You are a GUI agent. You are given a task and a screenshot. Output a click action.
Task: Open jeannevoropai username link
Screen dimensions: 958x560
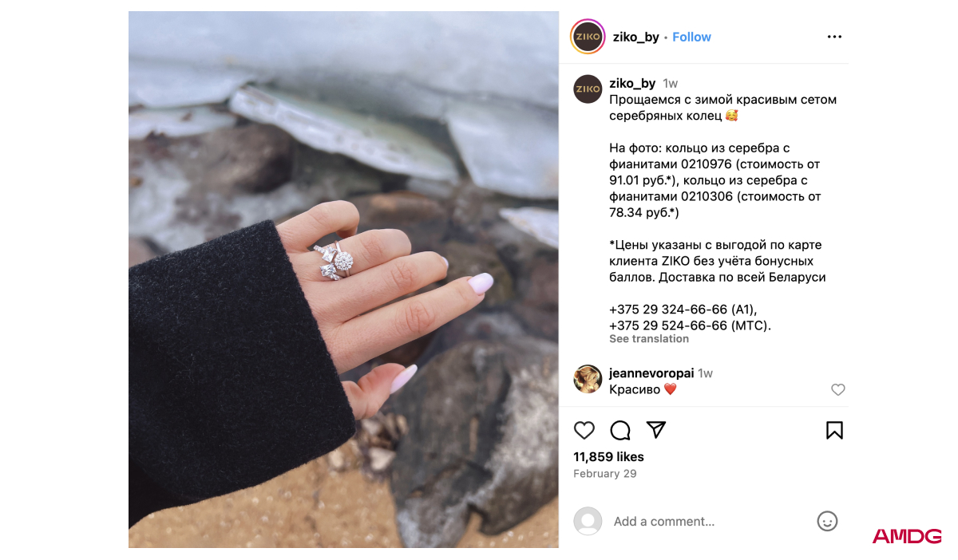pyautogui.click(x=651, y=373)
